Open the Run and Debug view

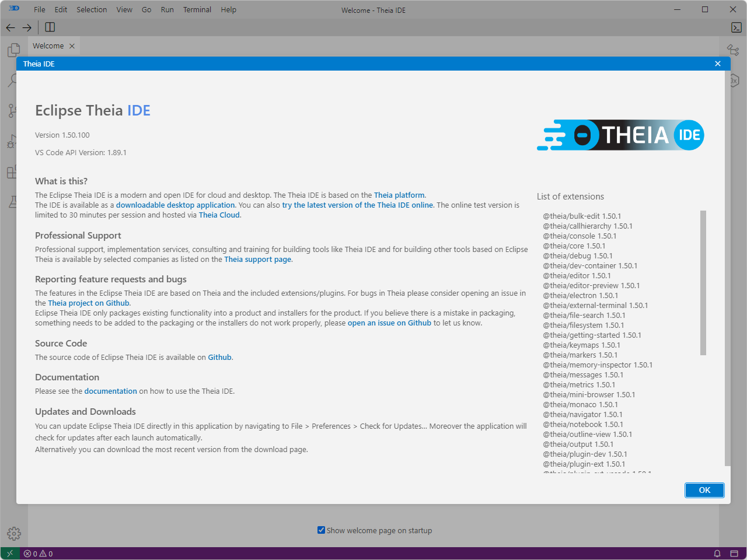tap(13, 142)
